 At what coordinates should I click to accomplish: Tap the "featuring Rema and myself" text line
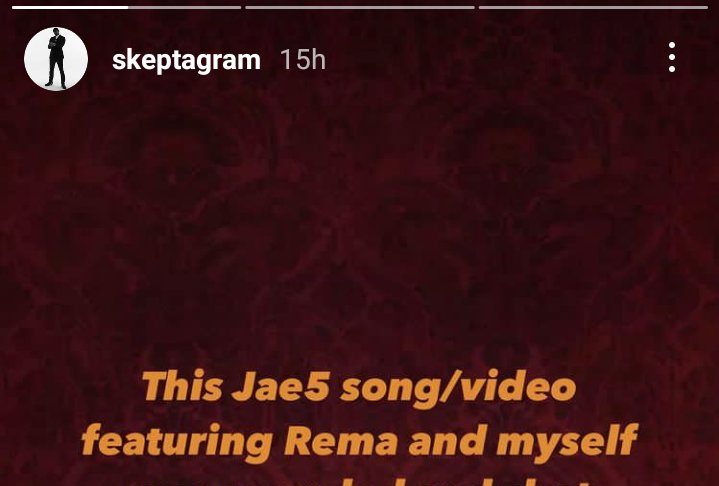coord(360,442)
